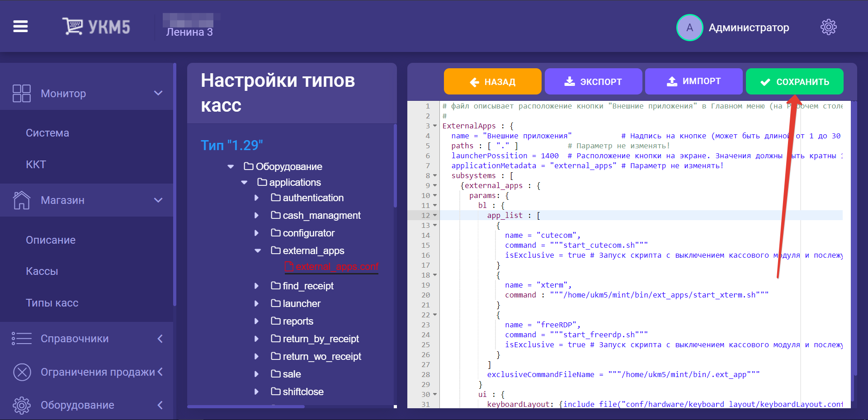
Task: Collapse the Магазин section chevron
Action: 158,200
